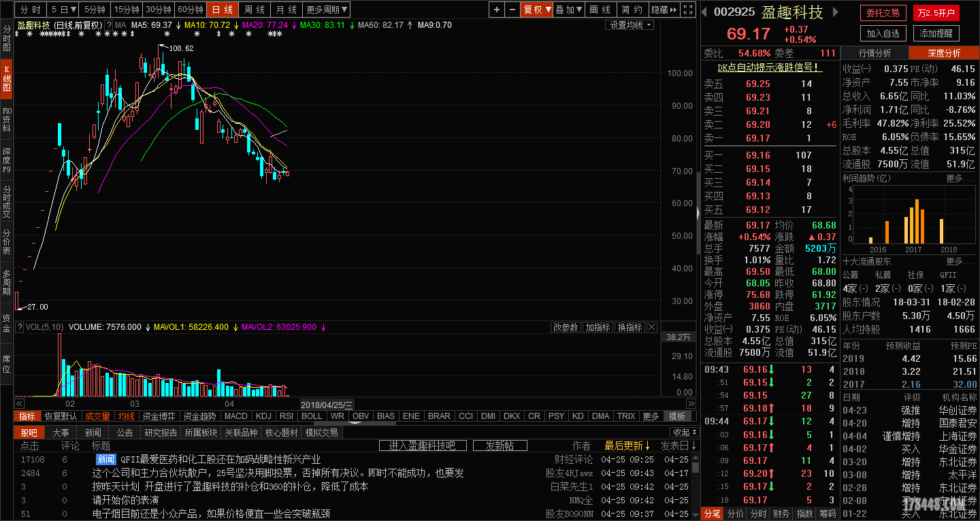Image resolution: width=980 pixels, height=521 pixels.
Task: Switch to 周线 weekly period
Action: click(x=255, y=10)
